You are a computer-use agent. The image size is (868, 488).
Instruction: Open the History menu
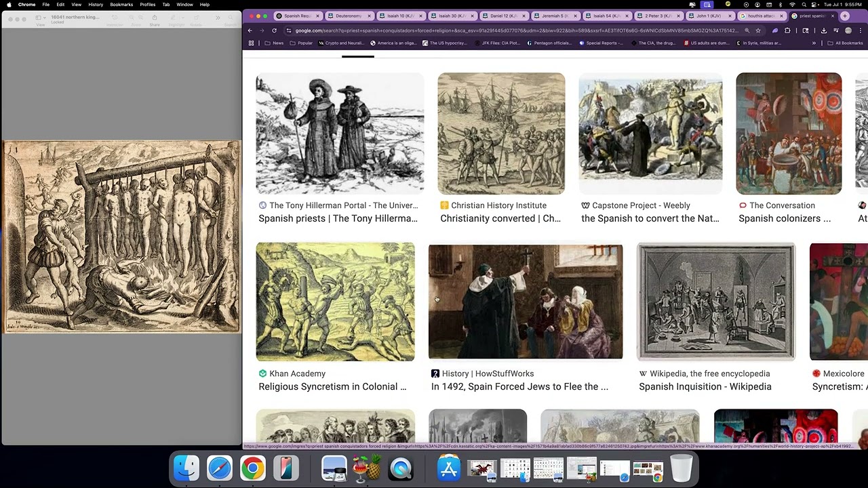(96, 5)
